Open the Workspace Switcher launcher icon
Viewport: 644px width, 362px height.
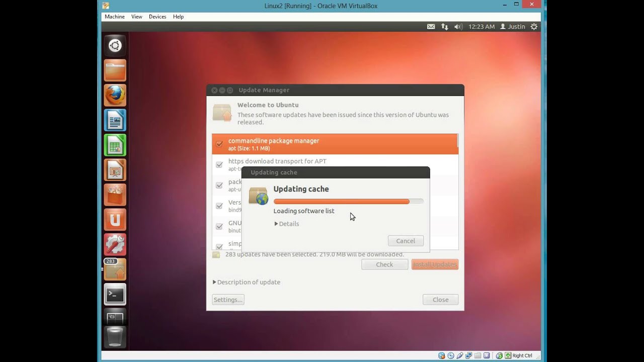click(x=115, y=317)
